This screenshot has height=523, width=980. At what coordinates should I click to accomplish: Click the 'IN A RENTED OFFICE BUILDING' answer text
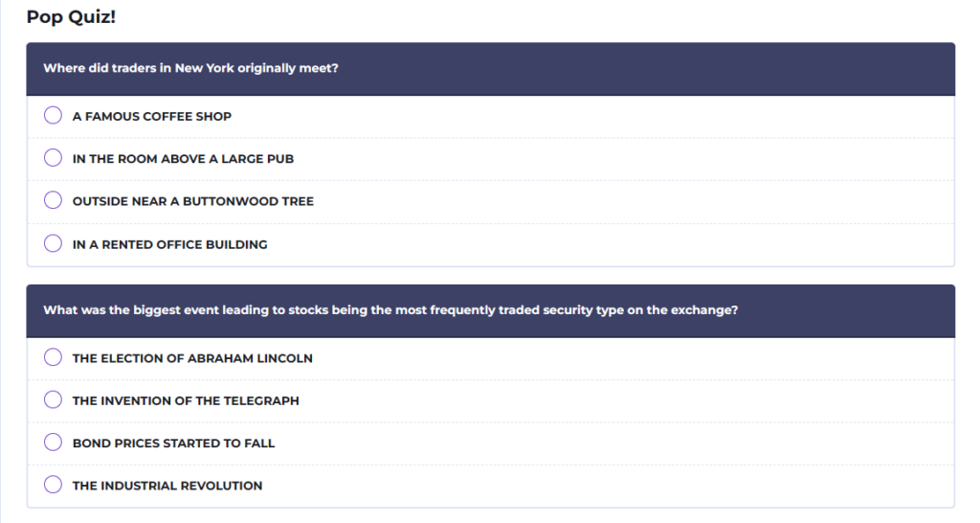point(170,244)
